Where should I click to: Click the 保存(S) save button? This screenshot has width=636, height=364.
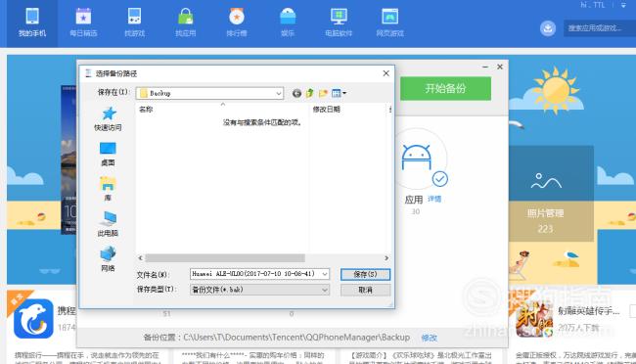(x=366, y=274)
